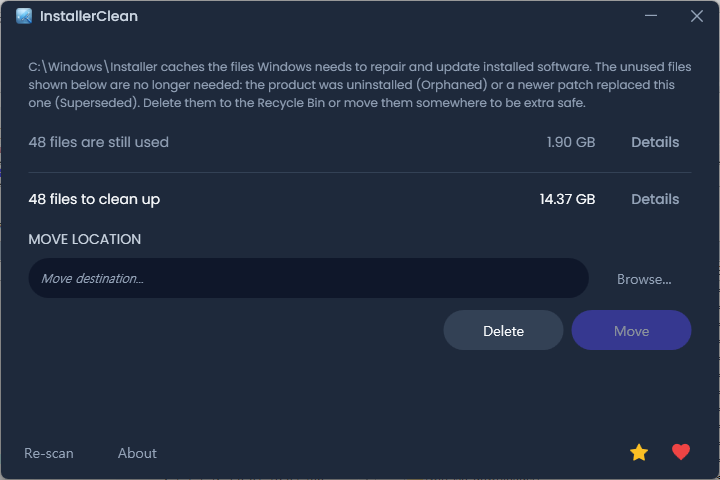This screenshot has width=720, height=480.
Task: Click the red heart donate icon
Action: [681, 452]
